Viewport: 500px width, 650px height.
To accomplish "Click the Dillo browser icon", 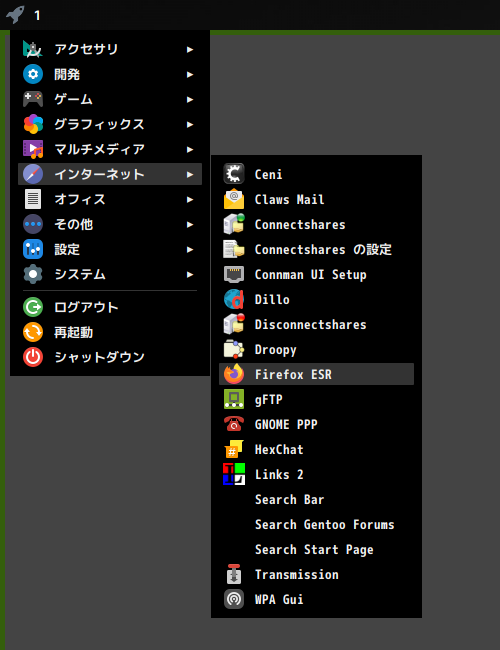I will (x=234, y=299).
